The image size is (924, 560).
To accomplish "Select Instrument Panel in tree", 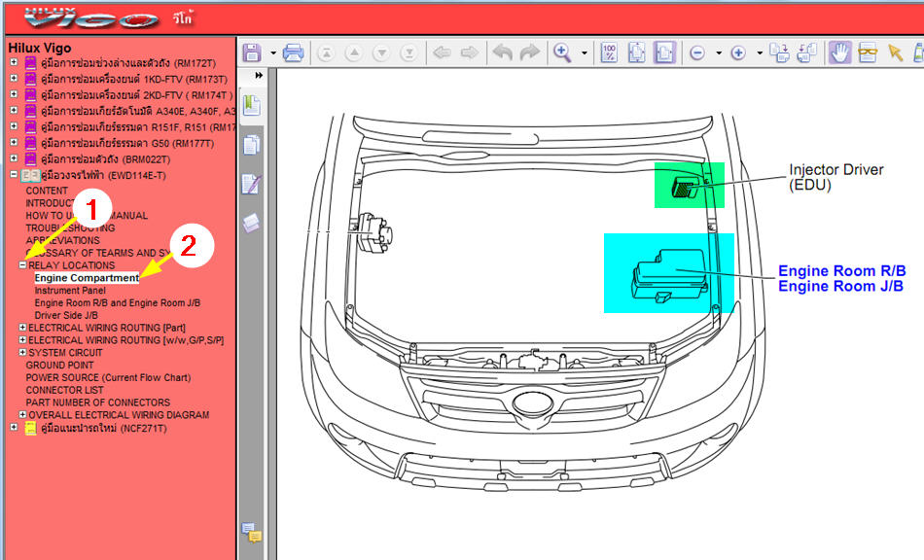I will 70,291.
